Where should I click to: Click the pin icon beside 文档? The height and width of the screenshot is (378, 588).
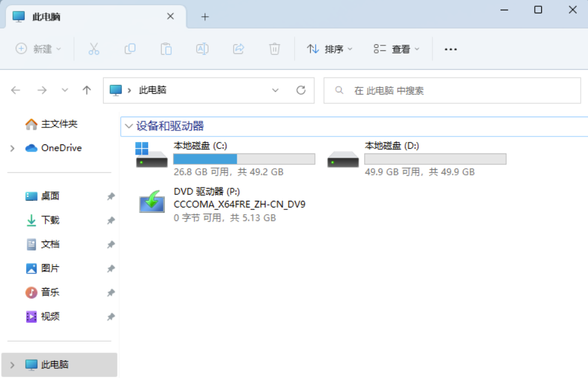[x=110, y=245]
